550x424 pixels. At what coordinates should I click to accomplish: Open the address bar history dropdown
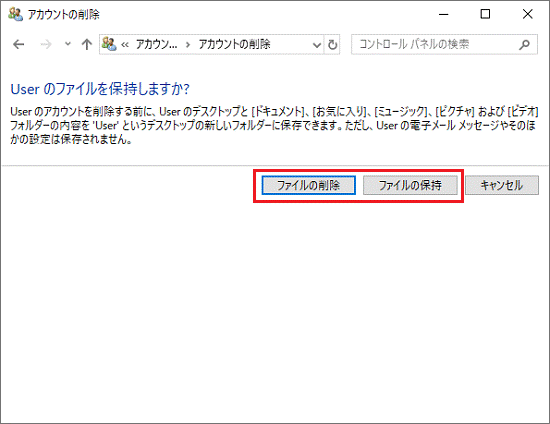(x=317, y=45)
